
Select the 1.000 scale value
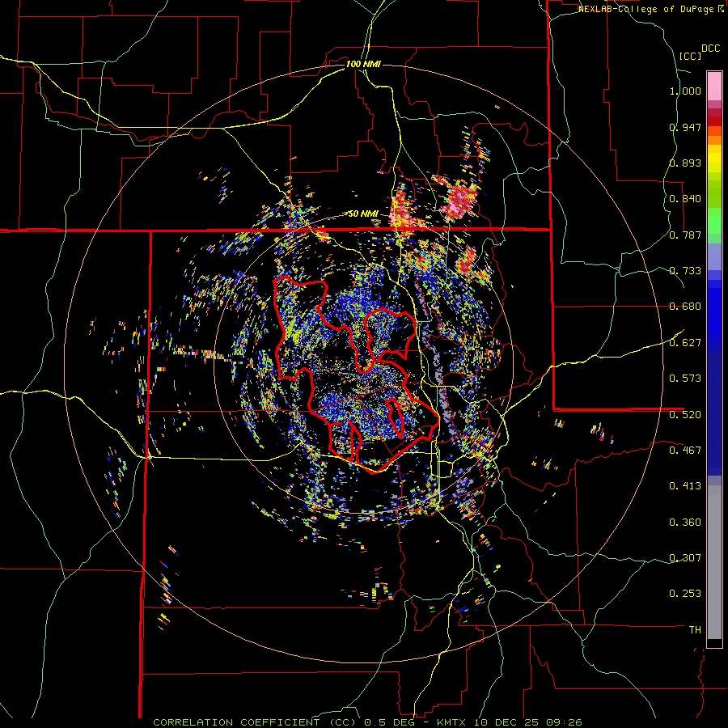(x=685, y=91)
